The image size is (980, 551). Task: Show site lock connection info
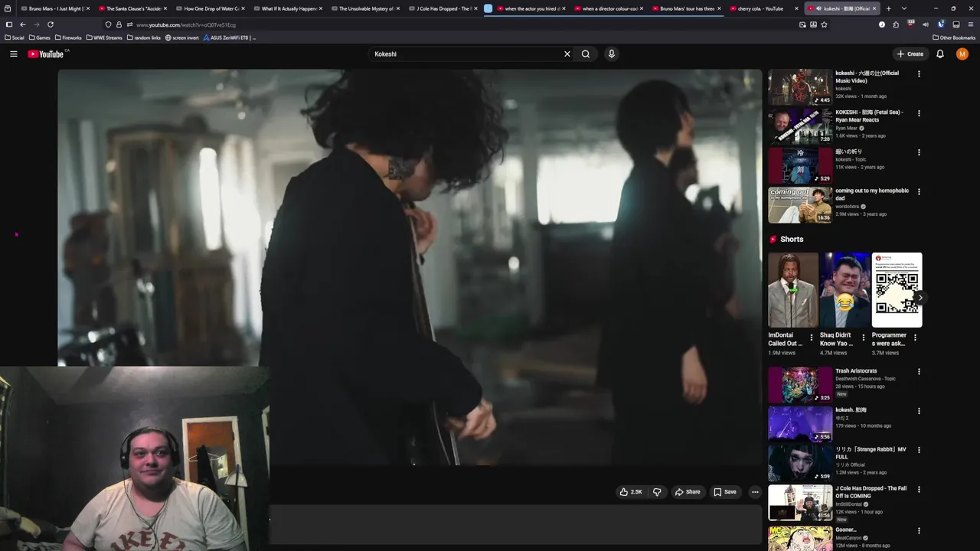pos(119,24)
